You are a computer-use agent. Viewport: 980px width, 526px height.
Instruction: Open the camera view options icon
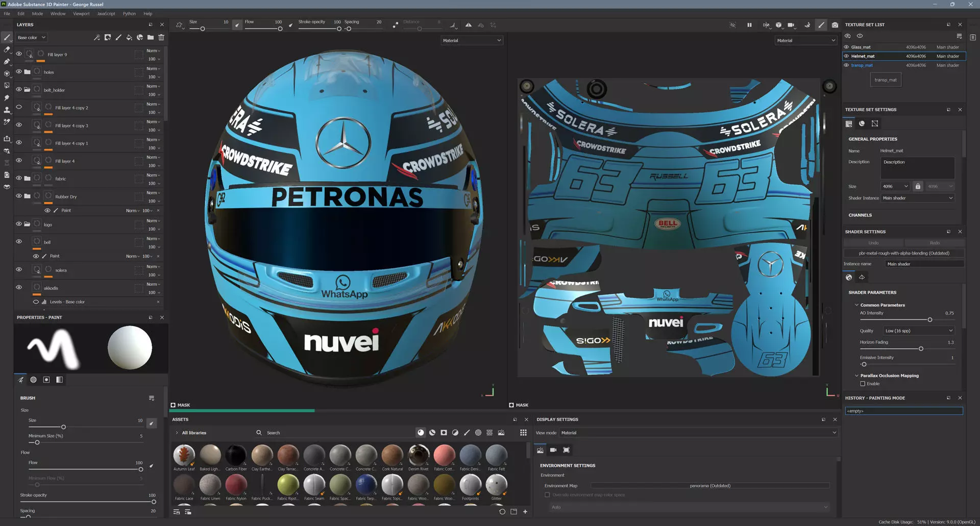point(791,25)
